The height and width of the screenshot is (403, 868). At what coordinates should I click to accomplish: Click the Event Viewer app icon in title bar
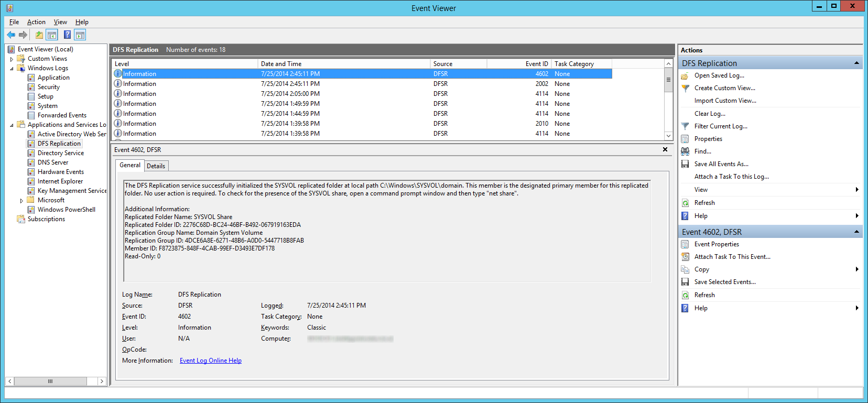(x=10, y=8)
